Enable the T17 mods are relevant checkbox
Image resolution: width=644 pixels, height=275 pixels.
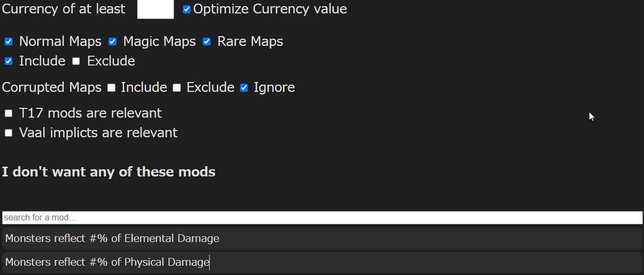[9, 114]
